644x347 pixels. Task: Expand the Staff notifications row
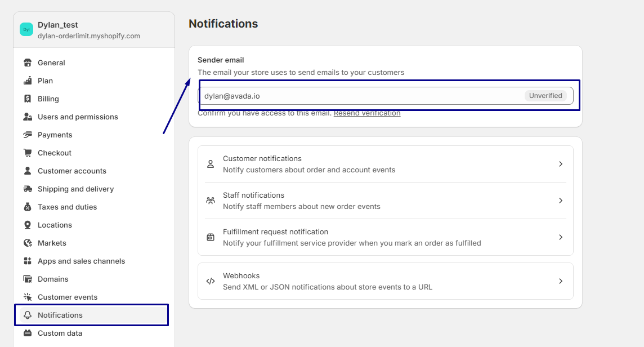click(384, 200)
